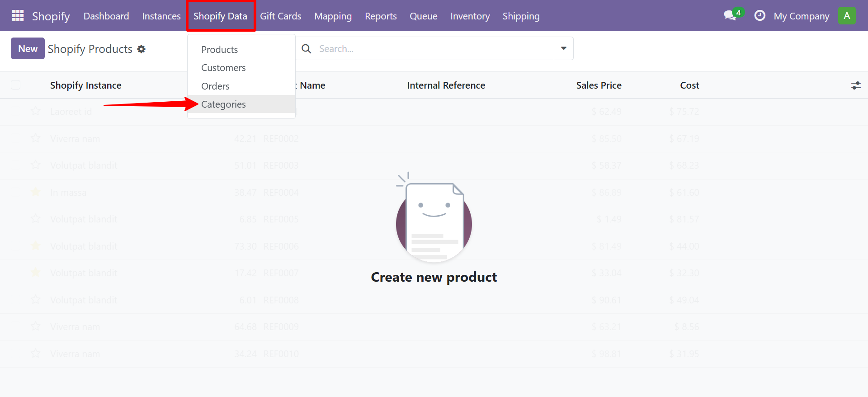This screenshot has width=868, height=397.
Task: Open the My Company switcher
Action: [x=802, y=16]
